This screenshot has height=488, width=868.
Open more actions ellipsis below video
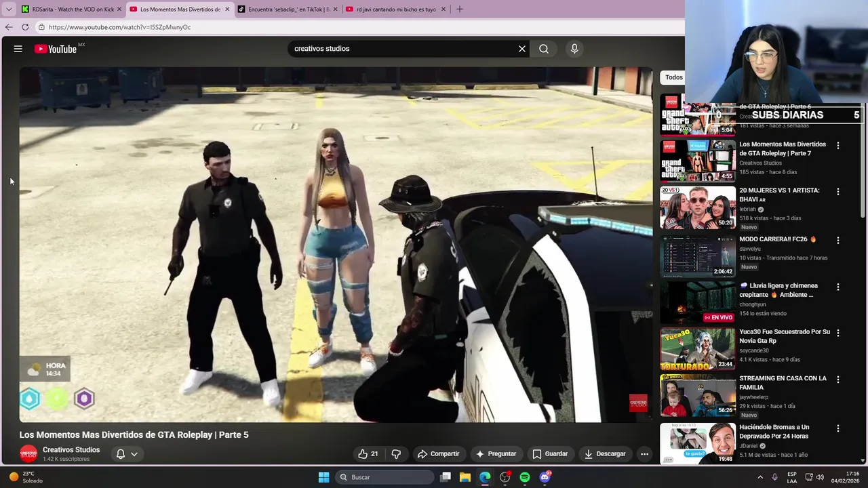point(645,454)
